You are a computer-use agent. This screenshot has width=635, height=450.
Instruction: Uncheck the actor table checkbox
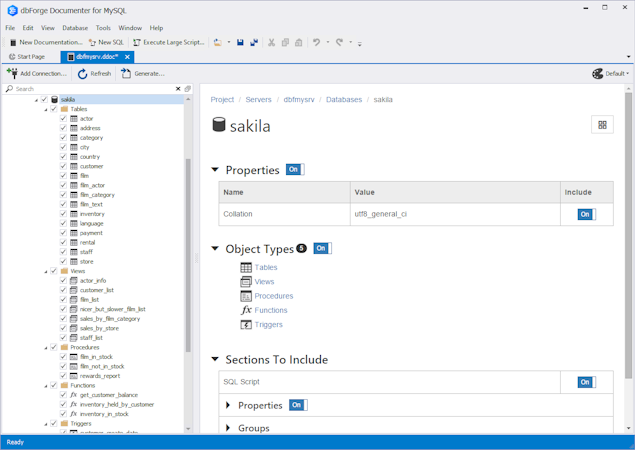(x=63, y=118)
